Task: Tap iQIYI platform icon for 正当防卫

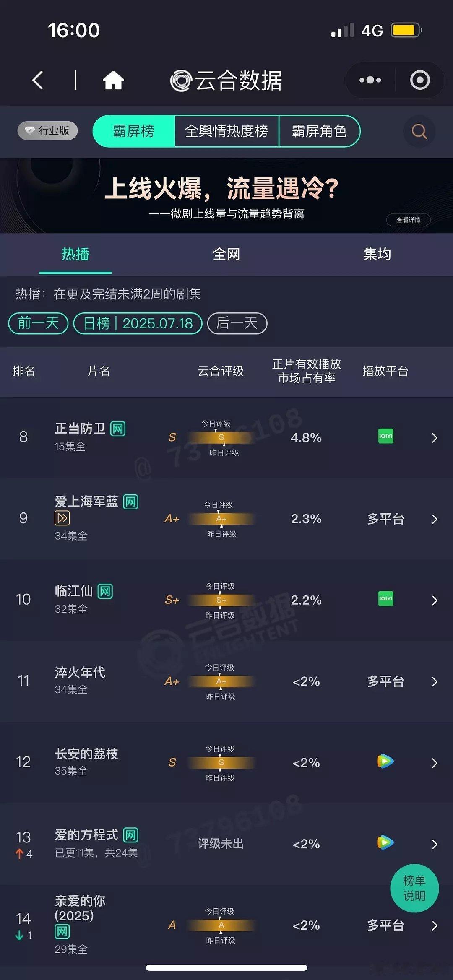Action: (385, 437)
